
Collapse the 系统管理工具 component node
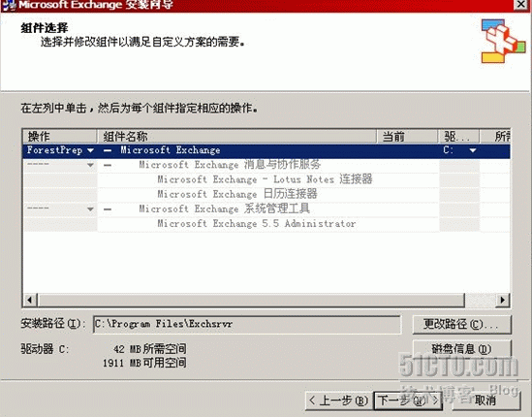click(108, 208)
